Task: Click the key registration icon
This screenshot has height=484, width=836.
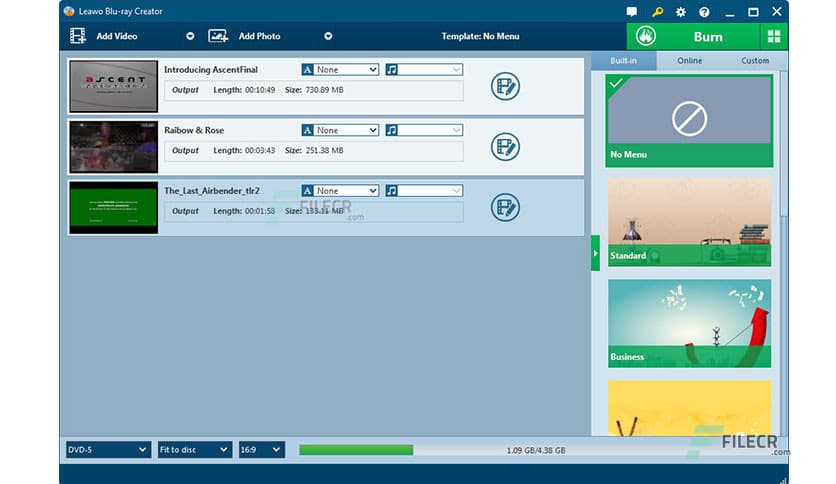Action: point(657,11)
